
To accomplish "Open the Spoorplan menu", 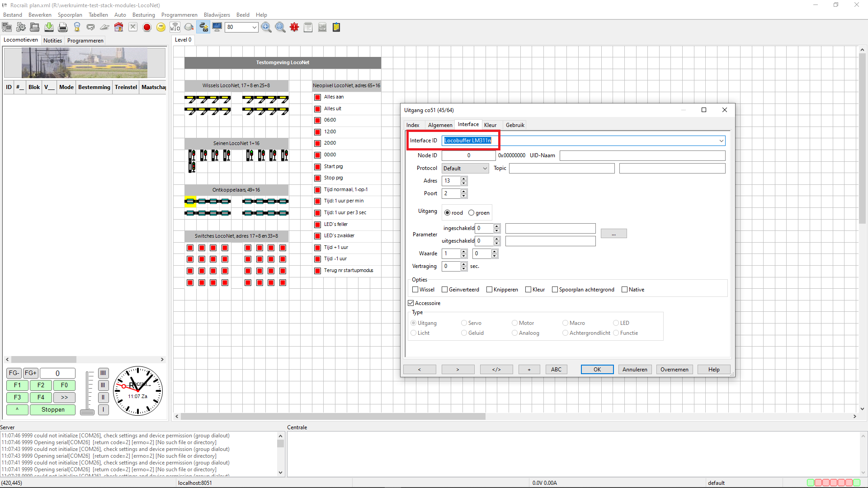I will click(x=70, y=15).
